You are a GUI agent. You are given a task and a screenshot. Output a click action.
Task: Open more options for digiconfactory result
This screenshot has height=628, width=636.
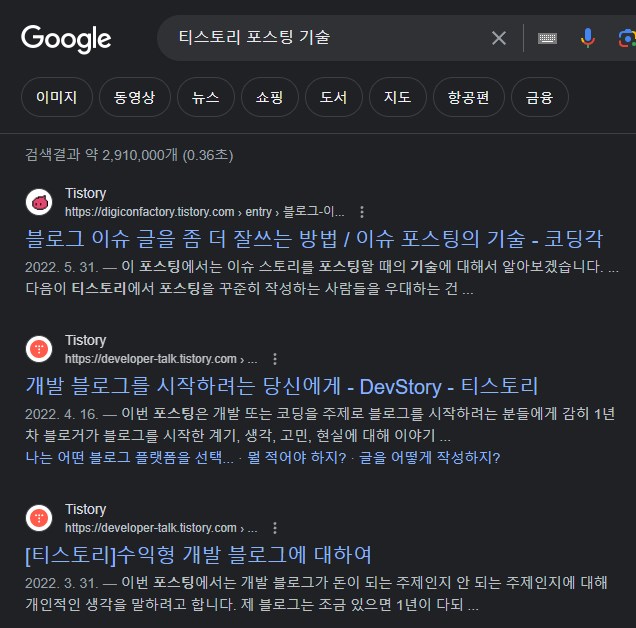point(362,212)
